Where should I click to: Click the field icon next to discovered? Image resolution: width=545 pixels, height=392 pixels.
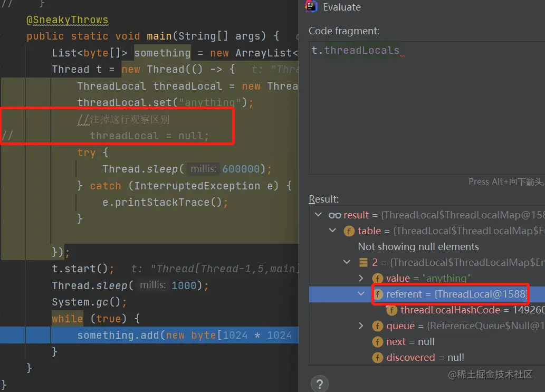click(377, 358)
